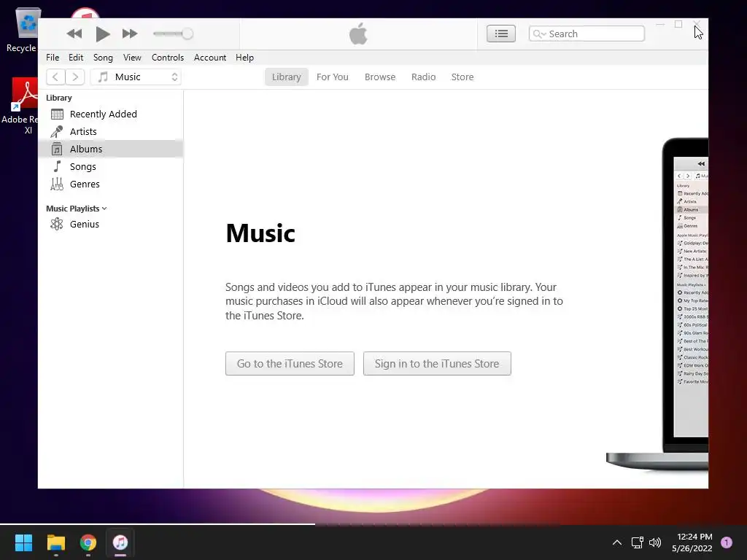Click Go to the iTunes Store button
Viewport: 747px width, 560px height.
point(290,364)
